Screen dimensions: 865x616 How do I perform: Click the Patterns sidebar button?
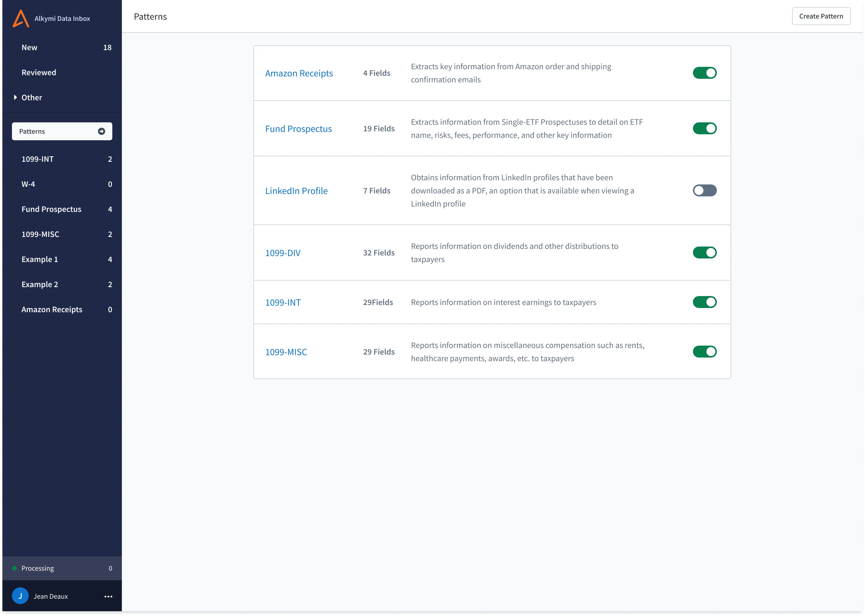coord(62,131)
